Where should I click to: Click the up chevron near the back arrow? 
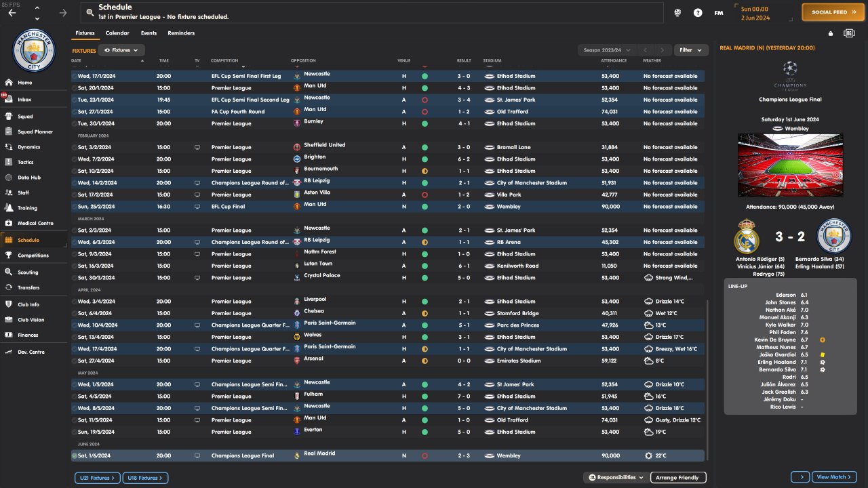37,8
